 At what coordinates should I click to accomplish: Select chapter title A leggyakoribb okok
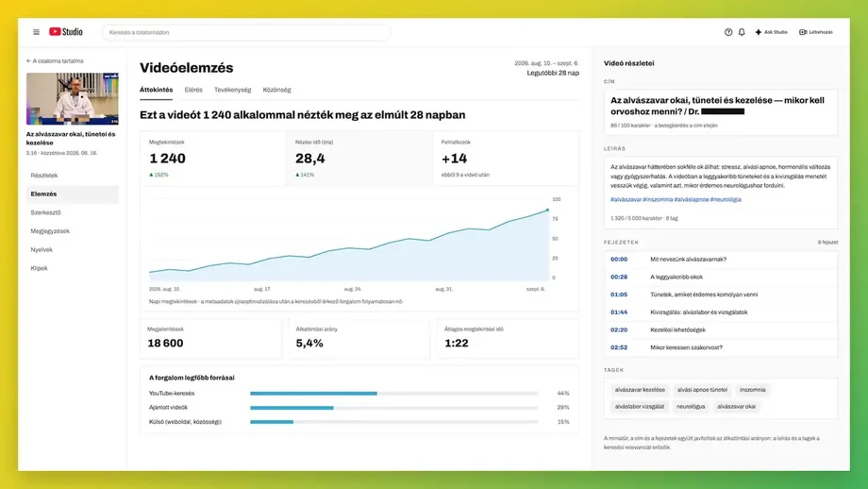point(676,277)
